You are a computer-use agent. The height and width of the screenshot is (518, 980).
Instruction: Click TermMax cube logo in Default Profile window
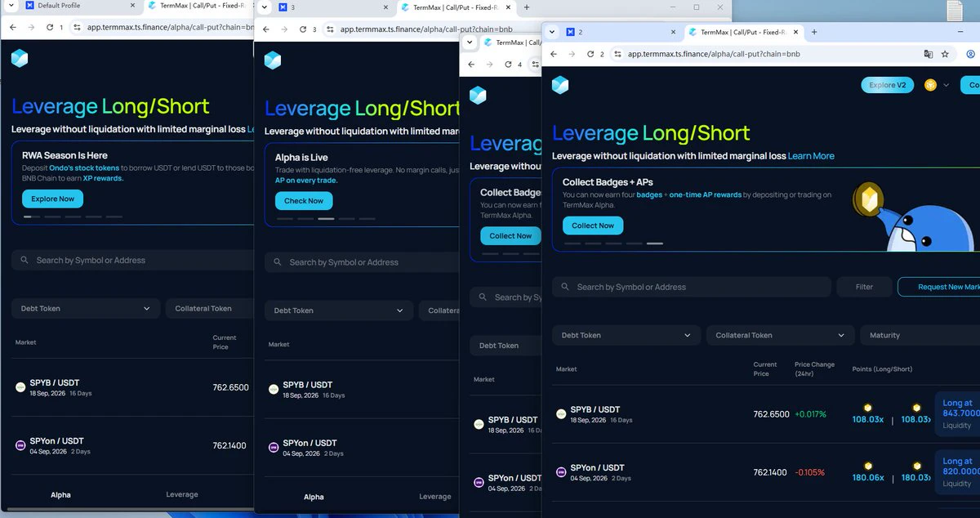[20, 58]
